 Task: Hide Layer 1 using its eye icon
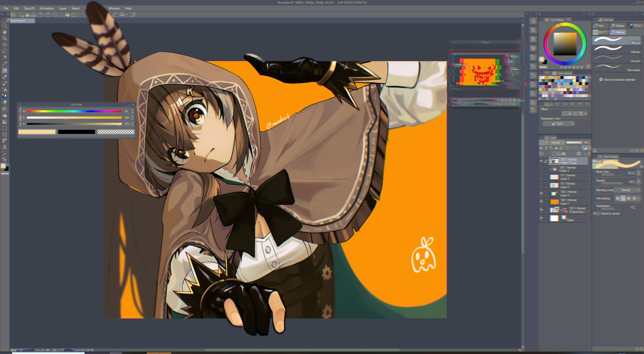pyautogui.click(x=541, y=202)
